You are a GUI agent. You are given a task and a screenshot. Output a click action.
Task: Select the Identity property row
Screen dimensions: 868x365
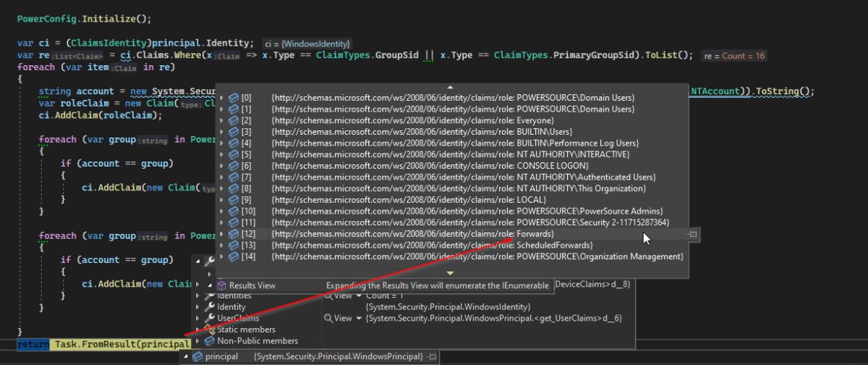[x=413, y=307]
